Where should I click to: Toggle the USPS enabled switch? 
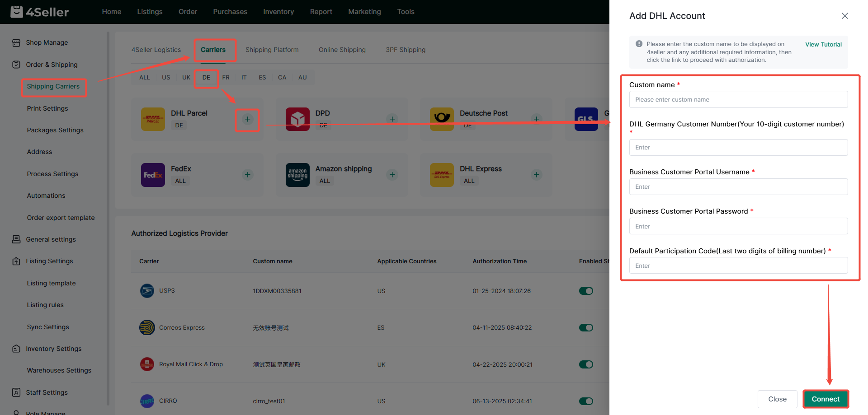[586, 291]
